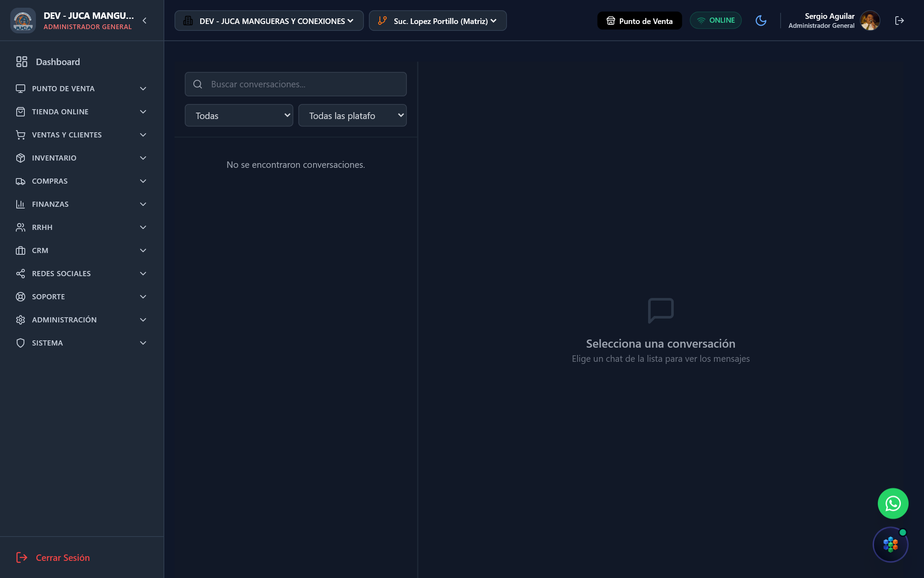Expand the FINANZAS chevron
Image resolution: width=924 pixels, height=578 pixels.
coord(143,204)
